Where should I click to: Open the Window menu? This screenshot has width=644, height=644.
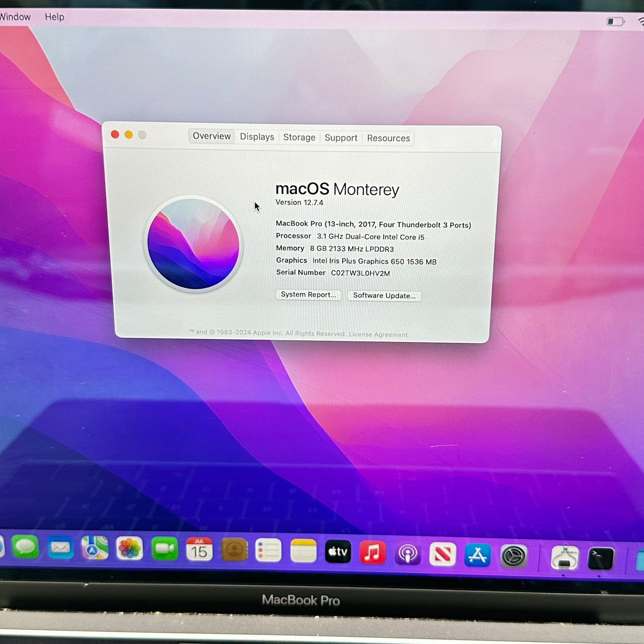click(x=15, y=17)
